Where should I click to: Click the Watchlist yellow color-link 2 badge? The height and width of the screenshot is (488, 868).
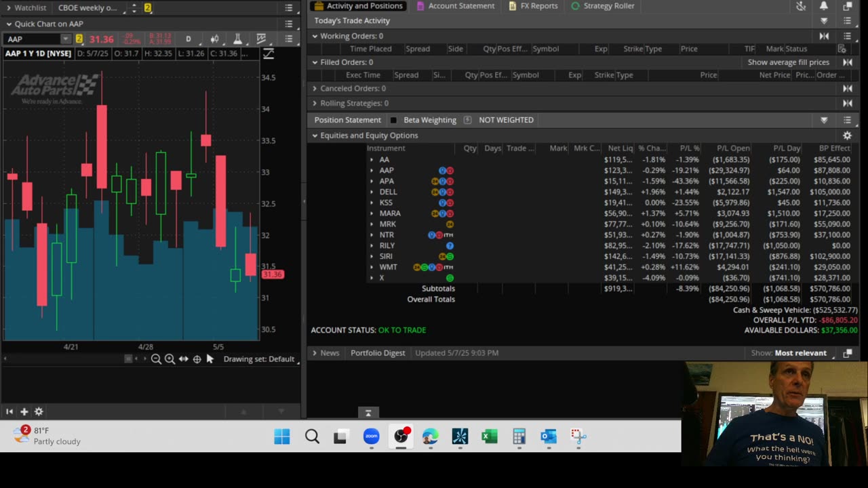click(147, 7)
